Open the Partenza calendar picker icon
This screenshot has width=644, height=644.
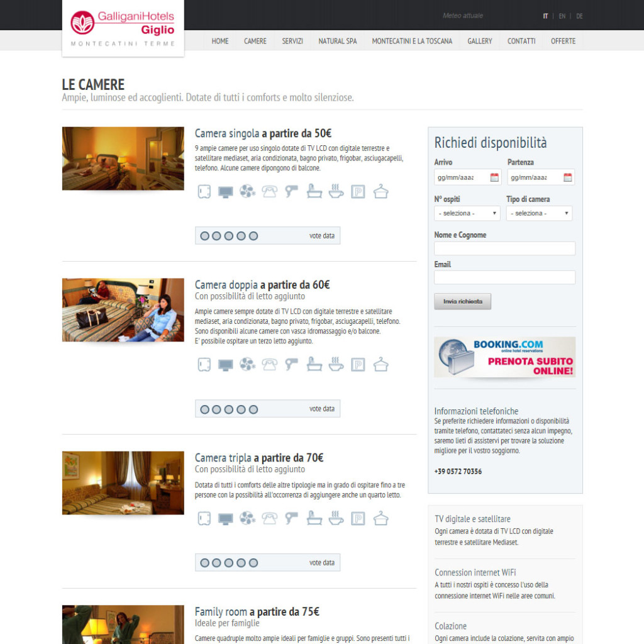pos(567,177)
